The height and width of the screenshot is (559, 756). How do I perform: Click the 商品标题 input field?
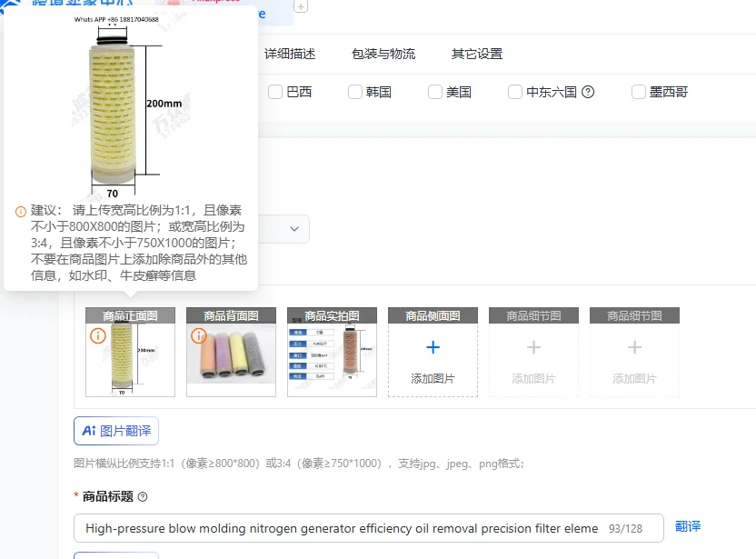point(369,528)
